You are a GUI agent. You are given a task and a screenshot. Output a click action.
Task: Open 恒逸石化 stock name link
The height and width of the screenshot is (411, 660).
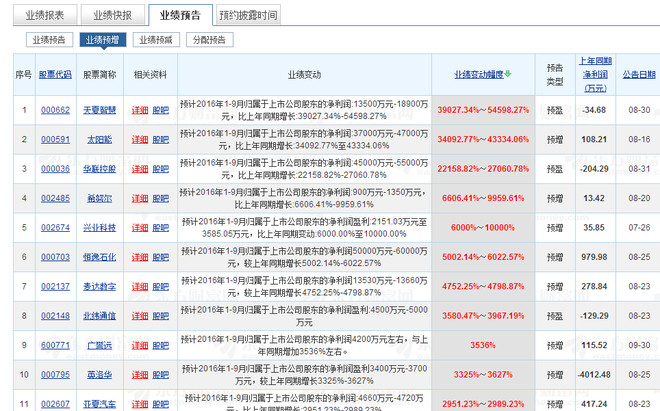99,257
